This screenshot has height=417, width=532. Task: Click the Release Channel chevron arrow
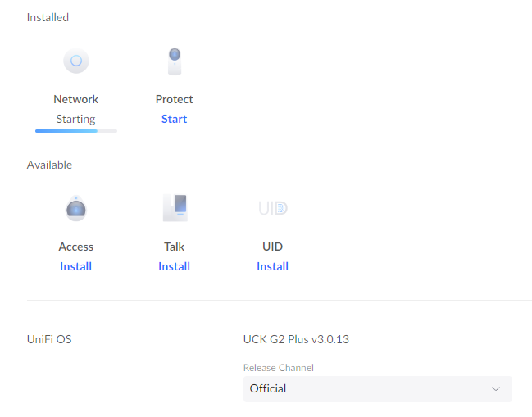coord(495,388)
